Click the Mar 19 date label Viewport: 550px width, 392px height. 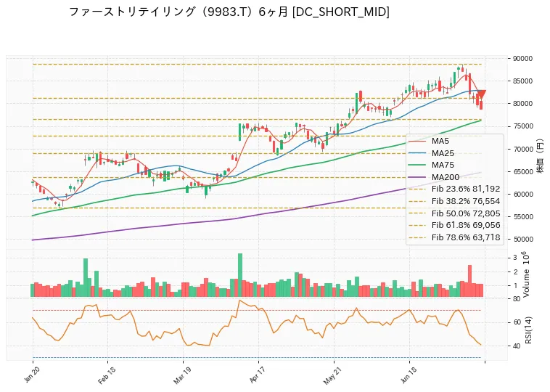click(181, 375)
